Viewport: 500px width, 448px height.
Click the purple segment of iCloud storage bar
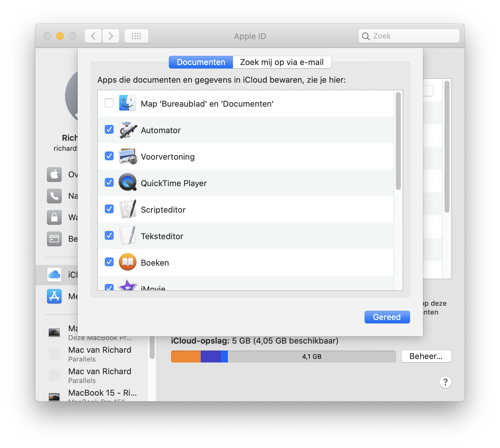pyautogui.click(x=211, y=357)
